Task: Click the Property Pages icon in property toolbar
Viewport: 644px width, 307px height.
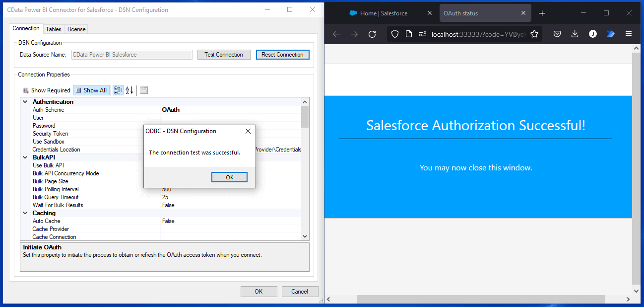Action: (144, 90)
